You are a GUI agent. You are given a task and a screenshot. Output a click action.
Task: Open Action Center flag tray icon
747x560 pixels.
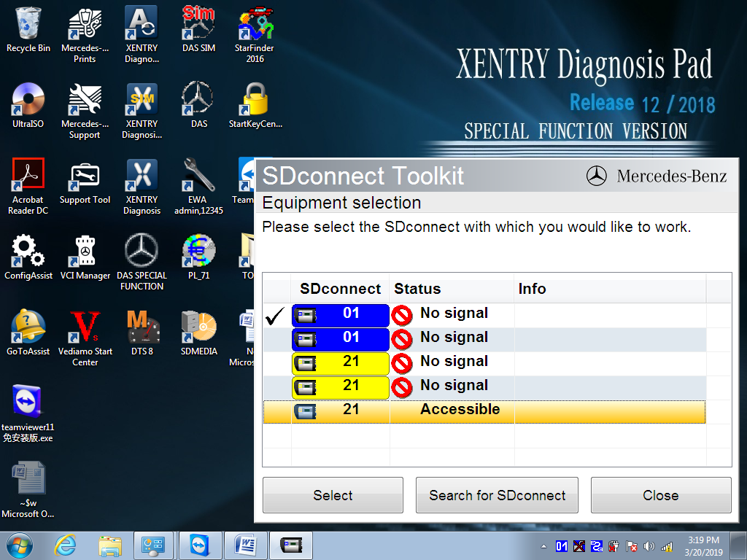(x=631, y=546)
